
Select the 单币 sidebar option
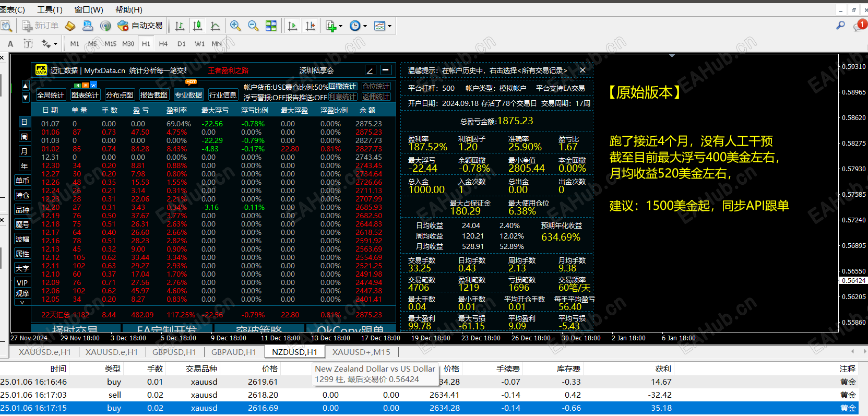[x=22, y=181]
